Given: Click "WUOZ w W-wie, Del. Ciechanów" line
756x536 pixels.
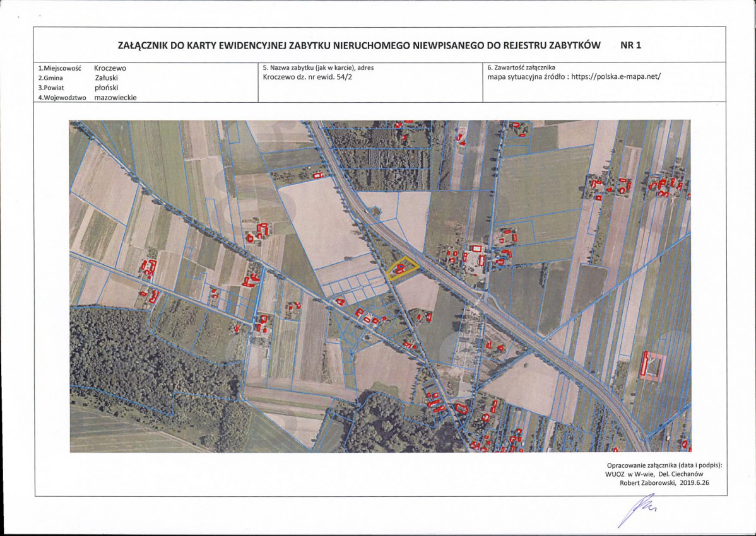Looking at the screenshot, I should pos(654,474).
